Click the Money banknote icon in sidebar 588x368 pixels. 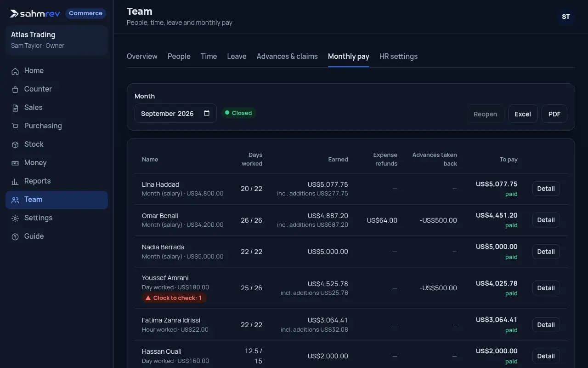(15, 163)
